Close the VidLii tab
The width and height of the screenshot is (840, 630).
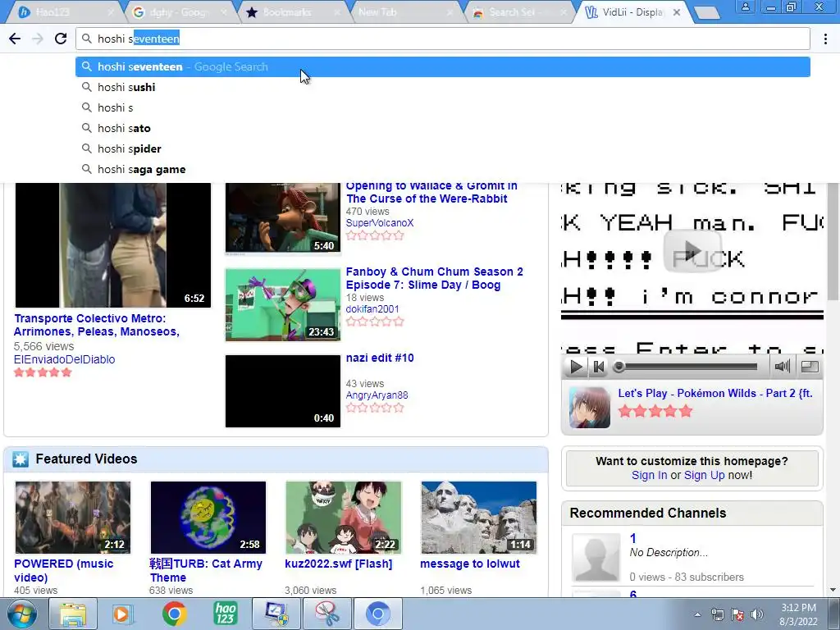677,12
